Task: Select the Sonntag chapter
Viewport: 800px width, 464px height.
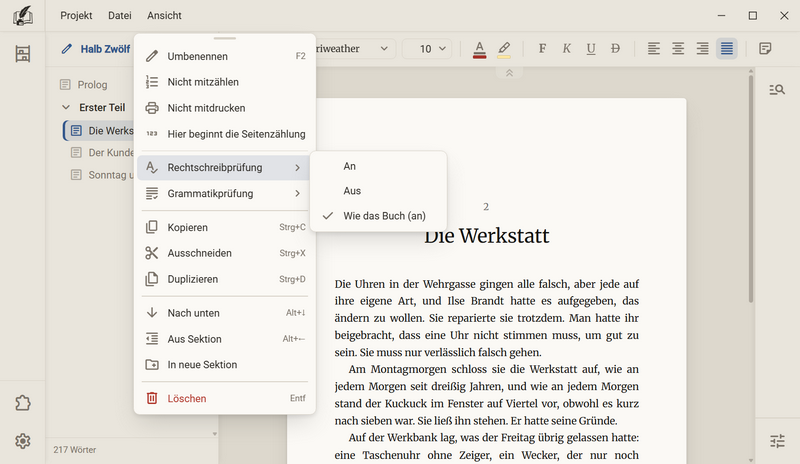Action: pyautogui.click(x=102, y=175)
